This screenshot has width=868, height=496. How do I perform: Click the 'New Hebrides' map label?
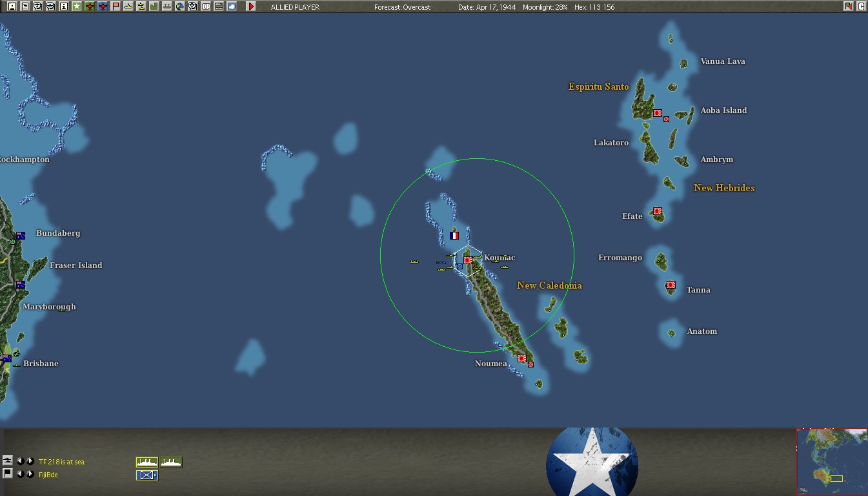(724, 188)
